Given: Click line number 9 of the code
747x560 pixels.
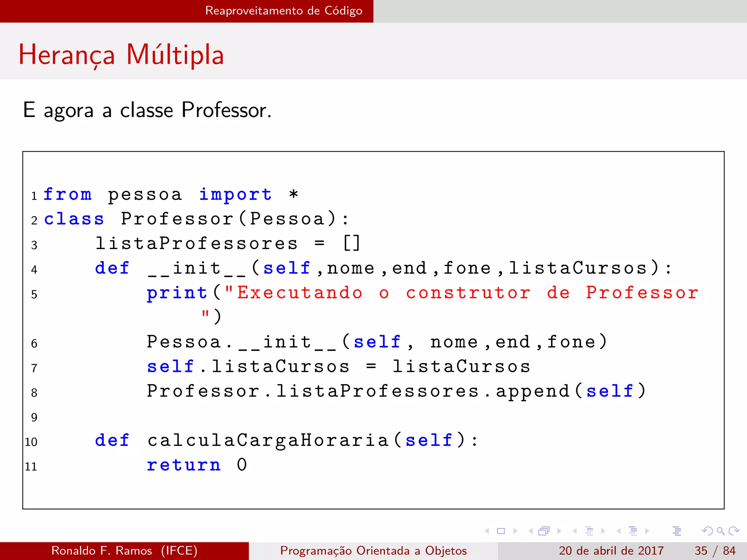Looking at the screenshot, I should [x=34, y=417].
